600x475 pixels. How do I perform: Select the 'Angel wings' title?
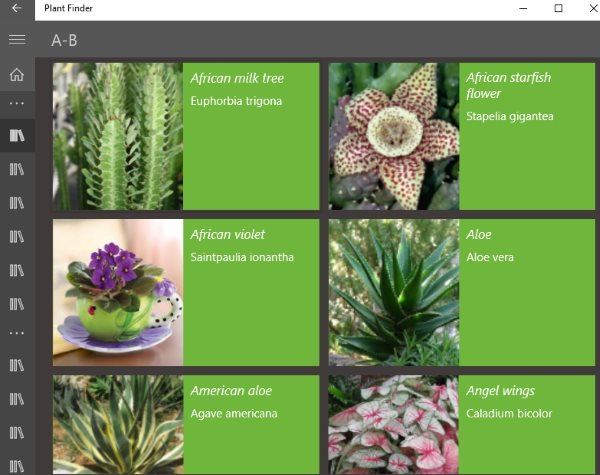point(501,391)
